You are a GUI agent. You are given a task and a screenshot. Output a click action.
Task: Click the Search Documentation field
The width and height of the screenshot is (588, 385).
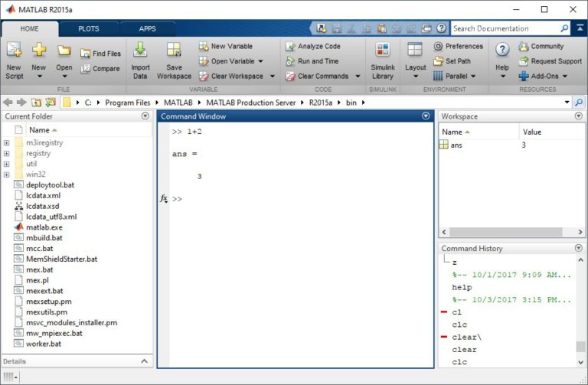tap(504, 28)
